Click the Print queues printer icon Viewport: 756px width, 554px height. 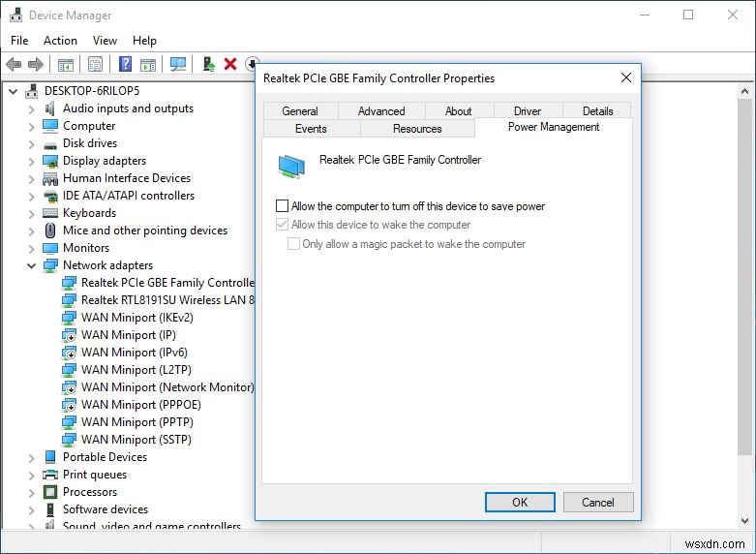[x=50, y=475]
